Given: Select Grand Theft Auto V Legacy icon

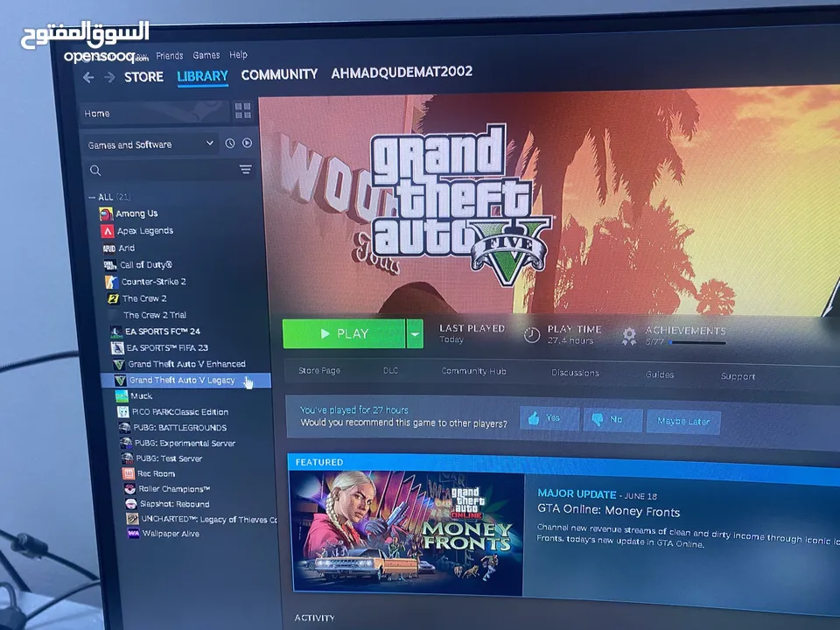Looking at the screenshot, I should [x=121, y=381].
